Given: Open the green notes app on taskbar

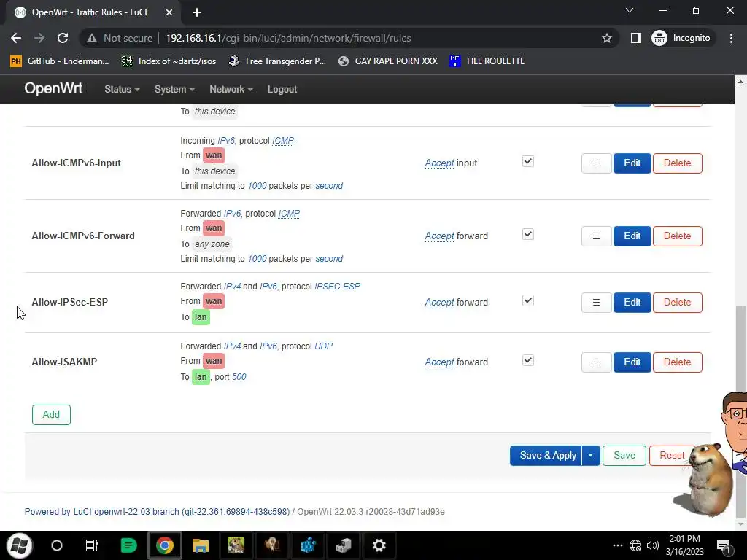Looking at the screenshot, I should [x=128, y=545].
